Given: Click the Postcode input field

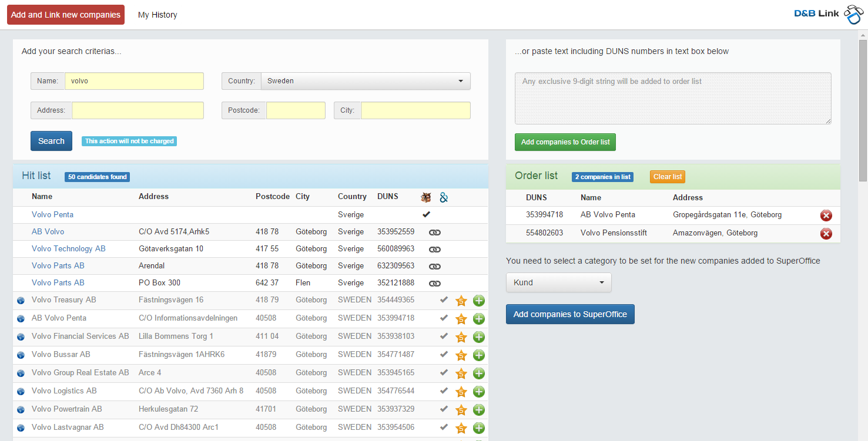Looking at the screenshot, I should point(296,110).
